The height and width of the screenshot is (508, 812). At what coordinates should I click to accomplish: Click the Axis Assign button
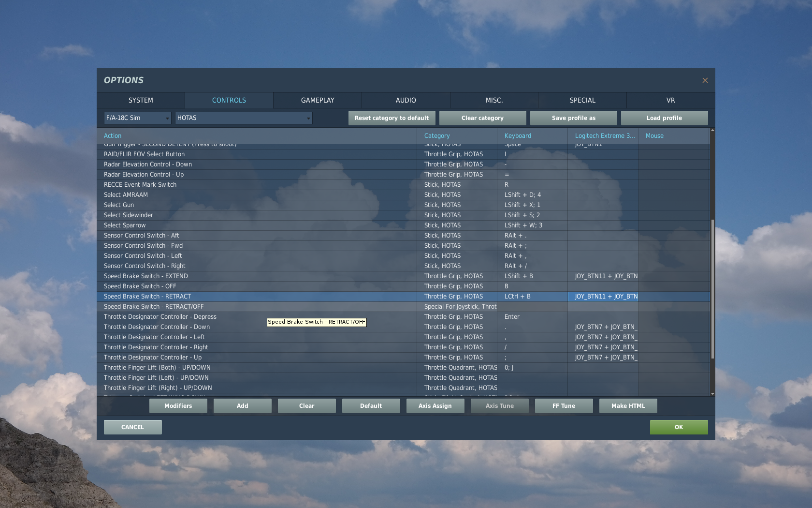pyautogui.click(x=435, y=406)
